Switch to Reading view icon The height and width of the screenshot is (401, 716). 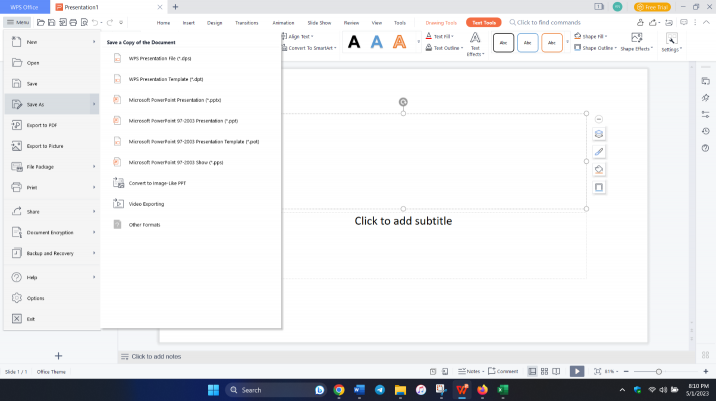(x=556, y=371)
